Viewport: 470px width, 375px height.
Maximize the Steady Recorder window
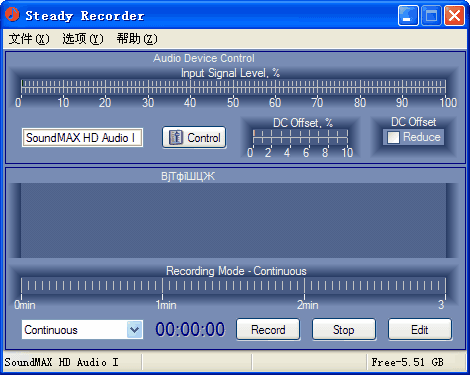click(431, 15)
